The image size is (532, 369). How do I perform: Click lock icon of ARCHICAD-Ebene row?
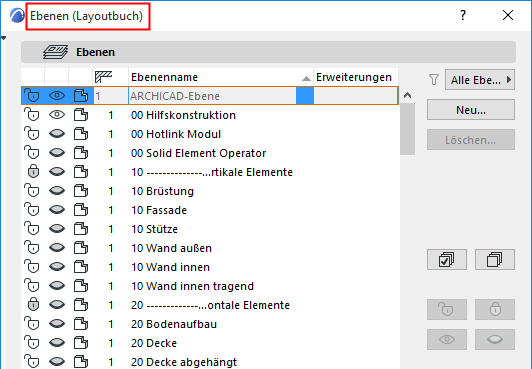pos(32,96)
